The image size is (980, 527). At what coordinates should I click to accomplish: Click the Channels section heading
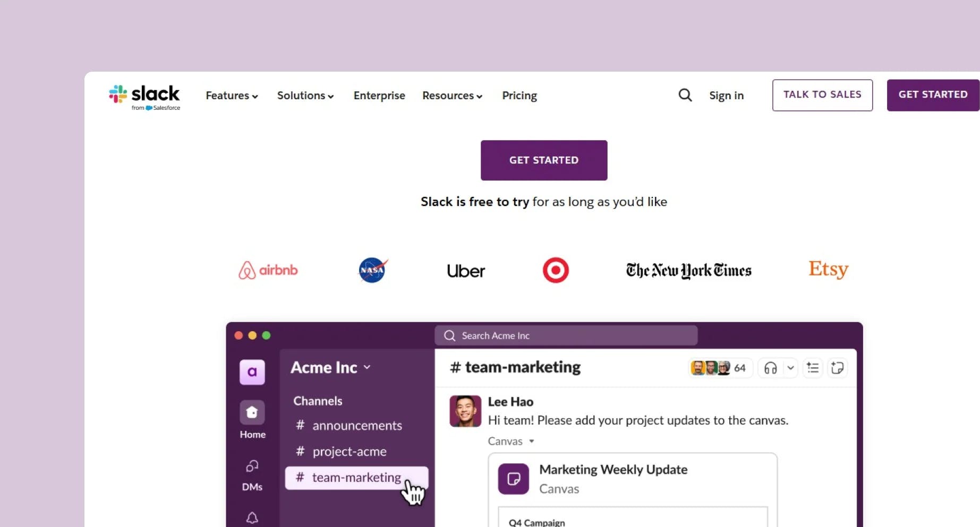318,401
